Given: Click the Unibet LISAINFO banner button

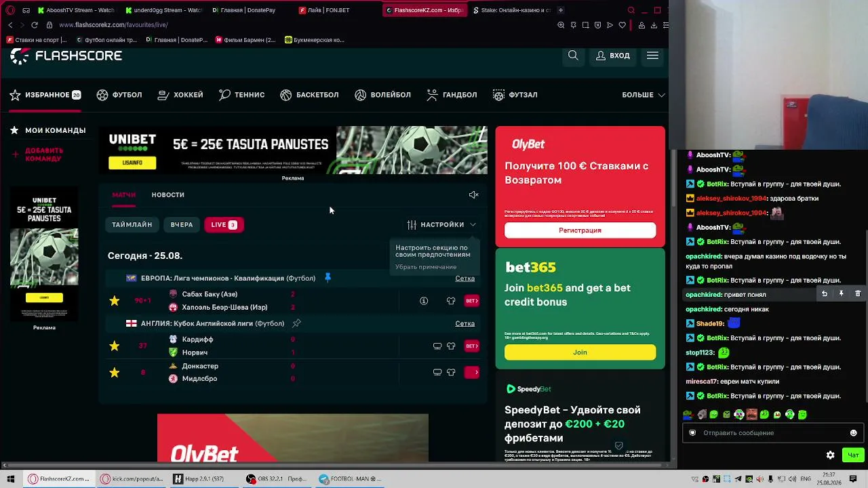Looking at the screenshot, I should point(132,163).
